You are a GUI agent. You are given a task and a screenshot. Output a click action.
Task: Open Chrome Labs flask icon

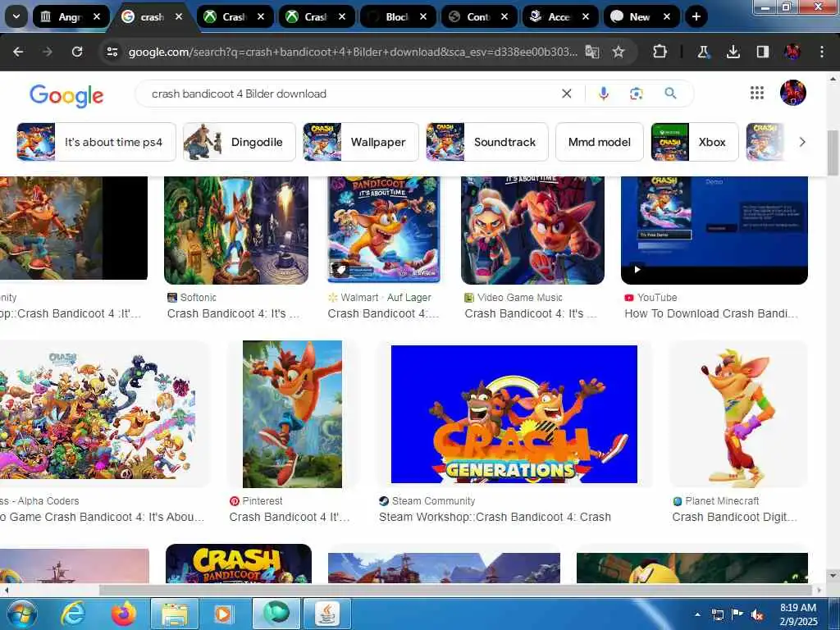click(x=703, y=52)
